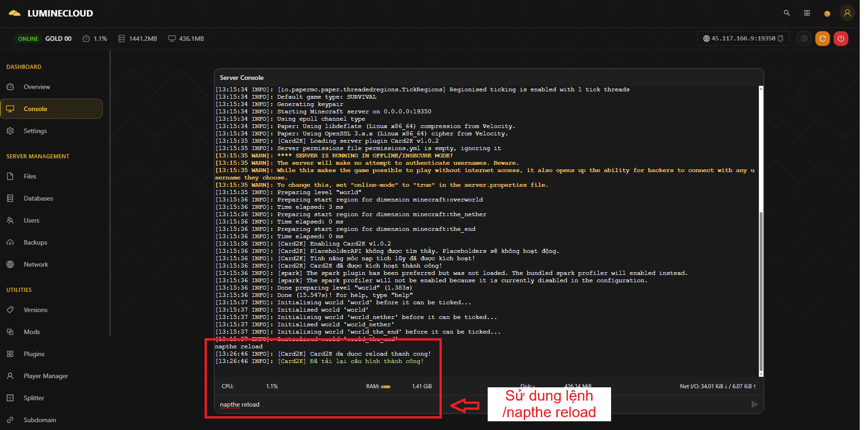
Task: Open the grid apps icon in header
Action: (x=807, y=13)
